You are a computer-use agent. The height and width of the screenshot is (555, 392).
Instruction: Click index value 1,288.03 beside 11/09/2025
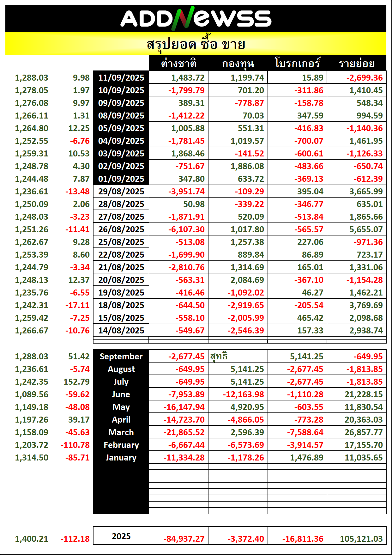32,77
